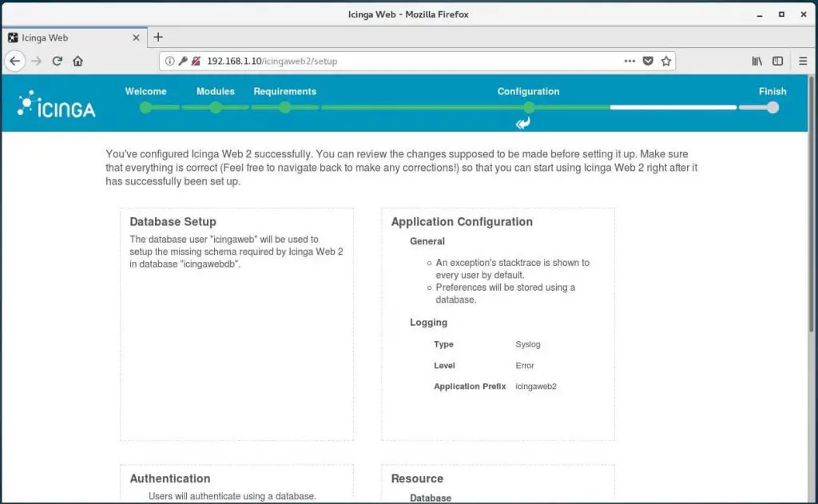Viewport: 818px width, 504px height.
Task: Show site information icon in address bar
Action: 169,61
